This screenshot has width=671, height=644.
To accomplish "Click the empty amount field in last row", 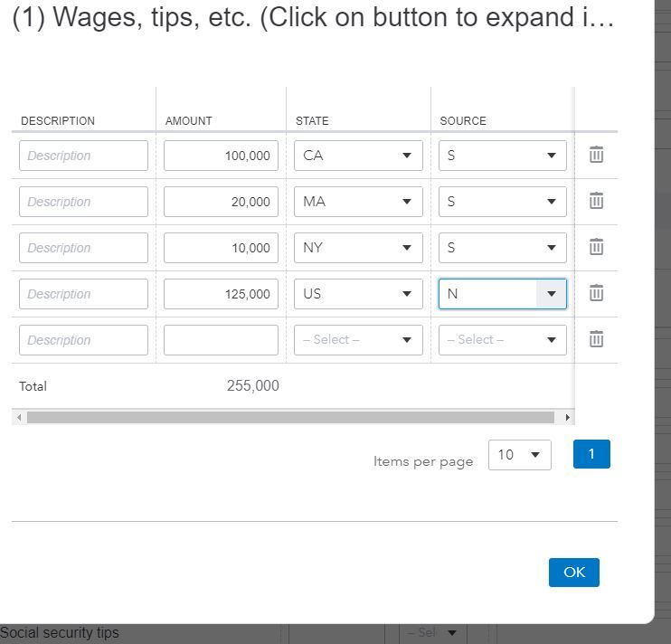I will pos(221,340).
